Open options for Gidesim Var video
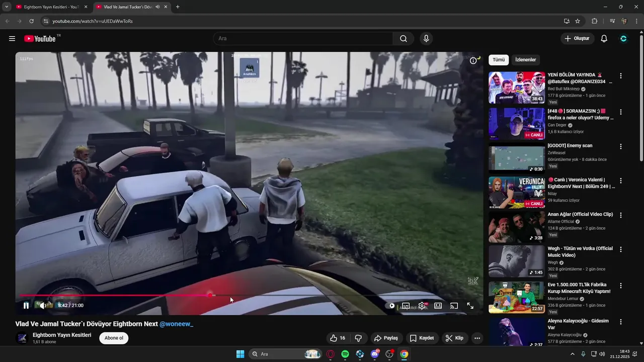This screenshot has height=362, width=644. pyautogui.click(x=621, y=322)
